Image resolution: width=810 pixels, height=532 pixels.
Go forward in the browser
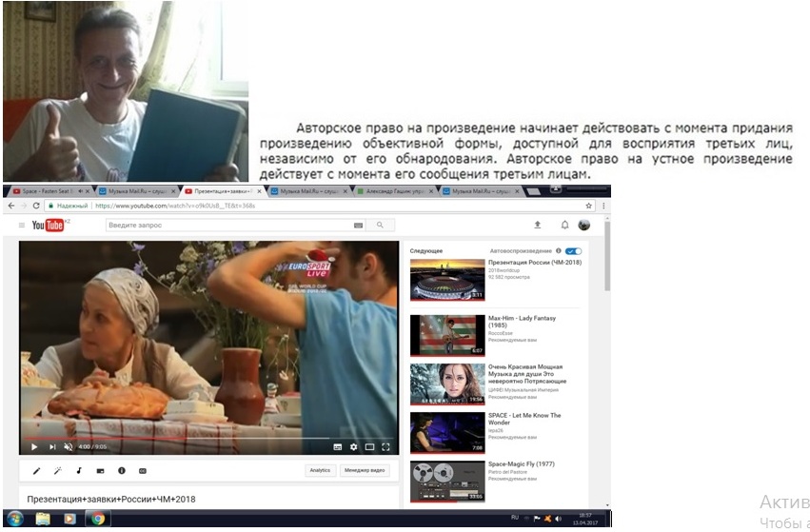pos(24,206)
